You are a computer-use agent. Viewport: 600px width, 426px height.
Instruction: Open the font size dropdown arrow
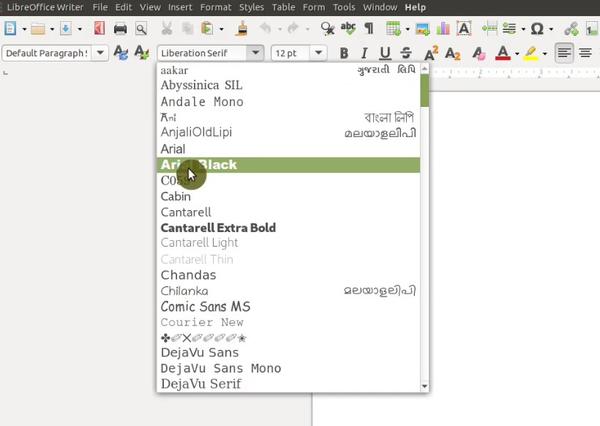click(x=318, y=53)
